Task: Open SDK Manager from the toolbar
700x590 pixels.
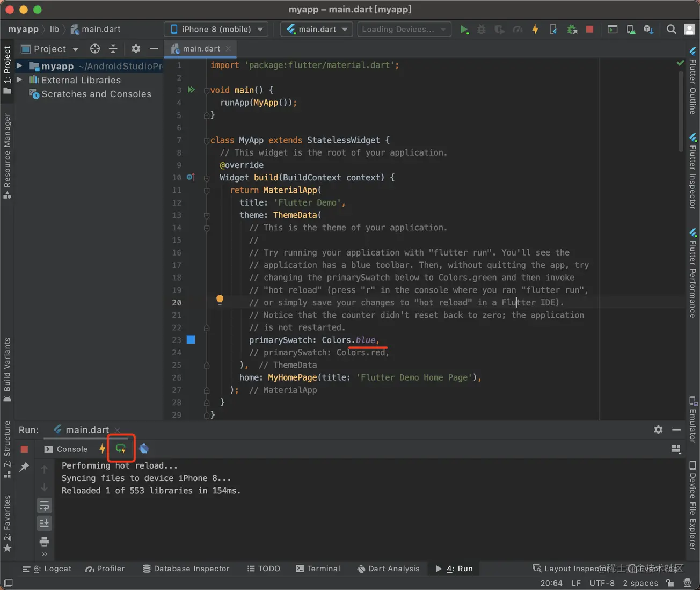Action: tap(648, 30)
